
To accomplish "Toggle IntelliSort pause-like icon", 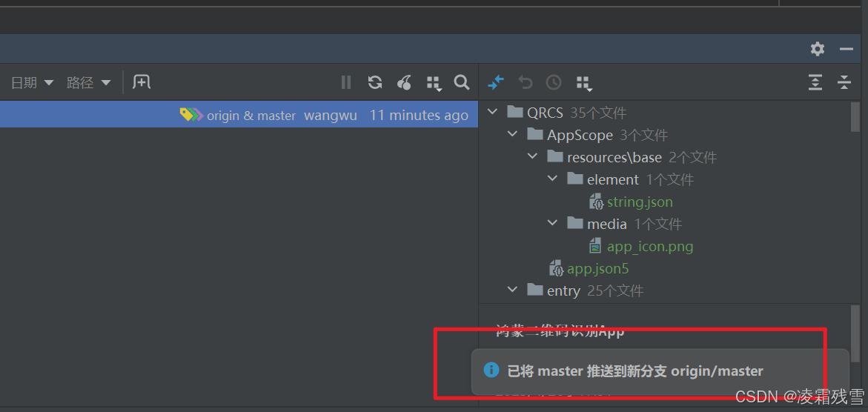I will point(346,82).
